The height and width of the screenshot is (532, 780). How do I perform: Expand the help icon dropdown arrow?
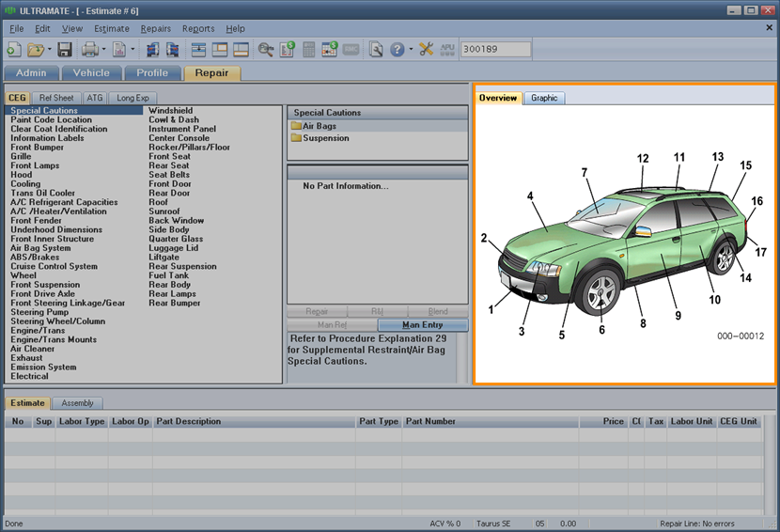(x=411, y=49)
